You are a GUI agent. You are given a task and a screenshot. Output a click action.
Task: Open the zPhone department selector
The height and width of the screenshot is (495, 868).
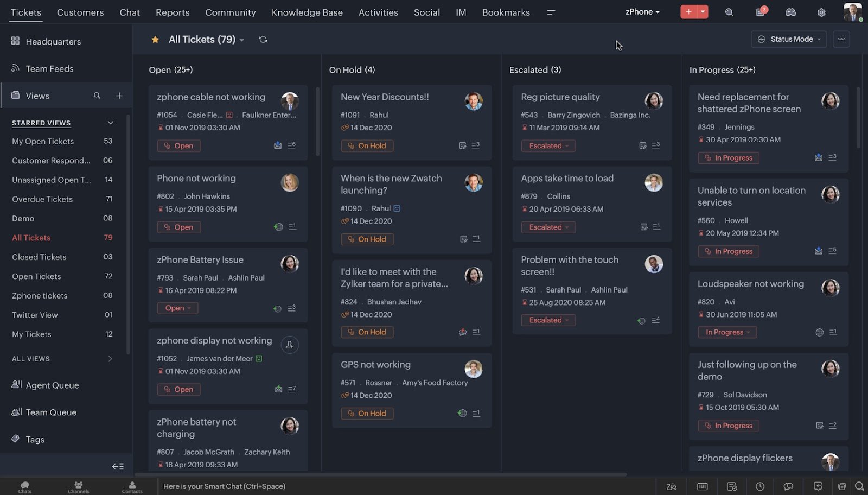click(x=642, y=11)
